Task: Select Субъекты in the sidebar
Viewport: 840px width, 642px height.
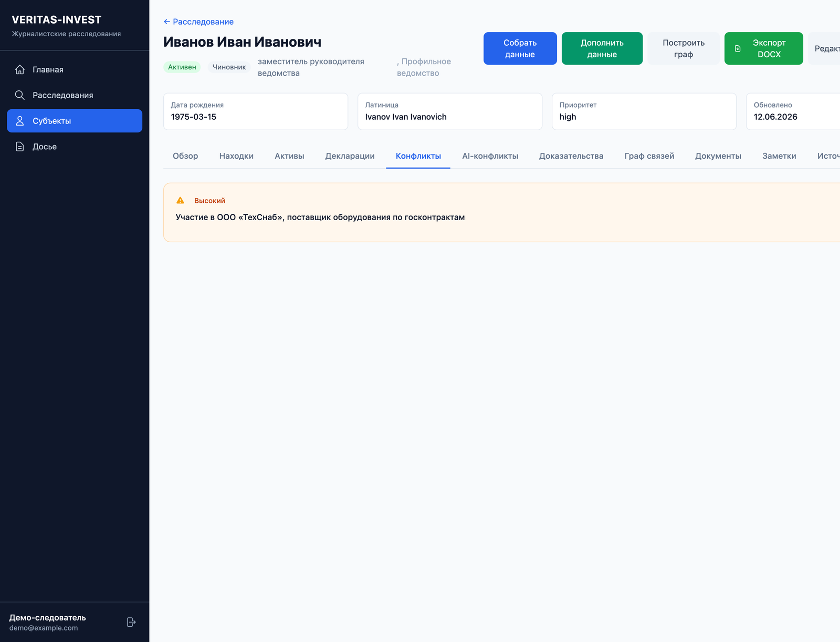Action: click(75, 121)
